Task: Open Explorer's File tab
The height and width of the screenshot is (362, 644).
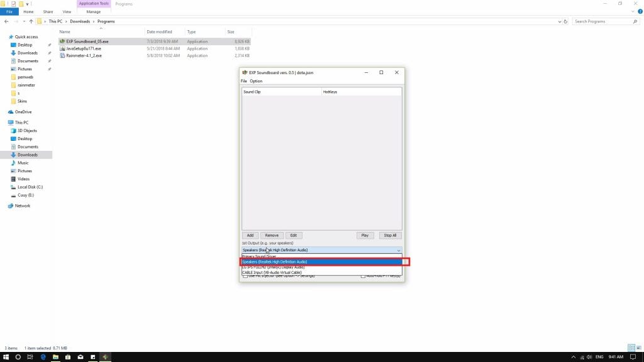Action: point(9,12)
